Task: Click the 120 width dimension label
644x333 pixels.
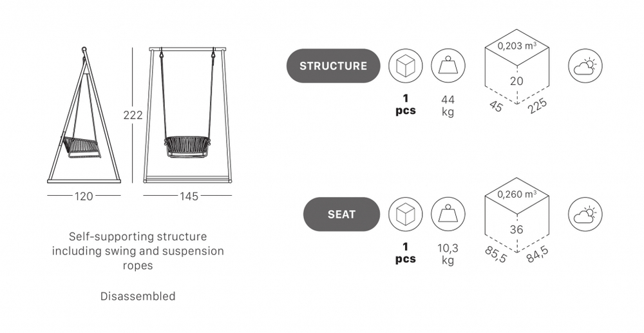Action: click(84, 196)
